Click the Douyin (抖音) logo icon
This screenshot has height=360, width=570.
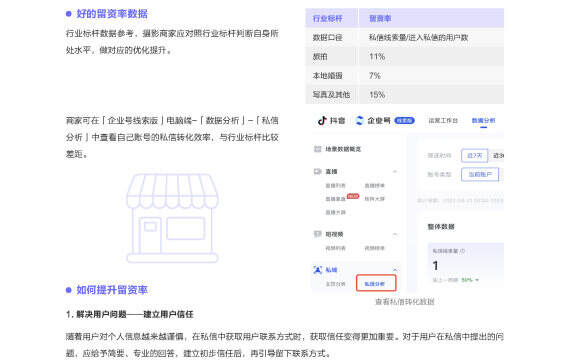point(322,120)
